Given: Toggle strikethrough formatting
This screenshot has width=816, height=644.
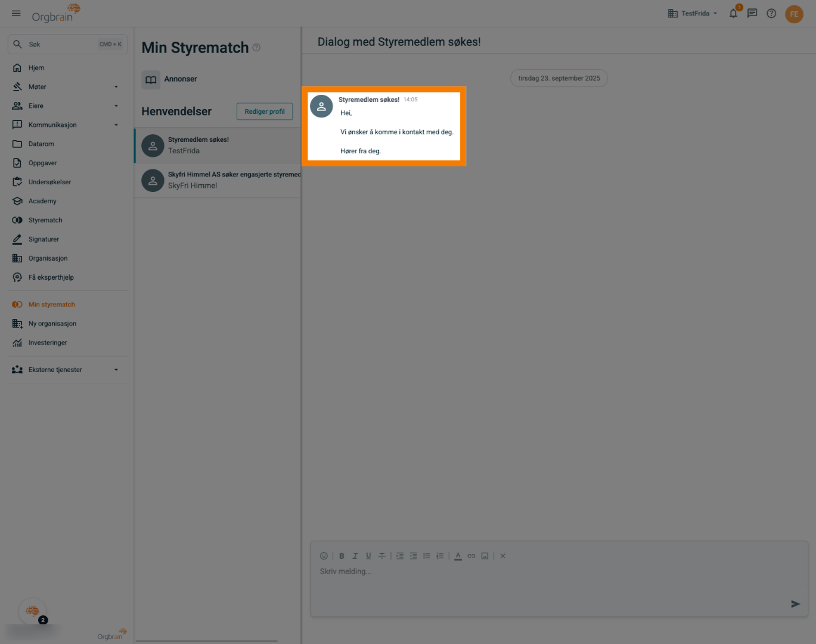Looking at the screenshot, I should [381, 556].
